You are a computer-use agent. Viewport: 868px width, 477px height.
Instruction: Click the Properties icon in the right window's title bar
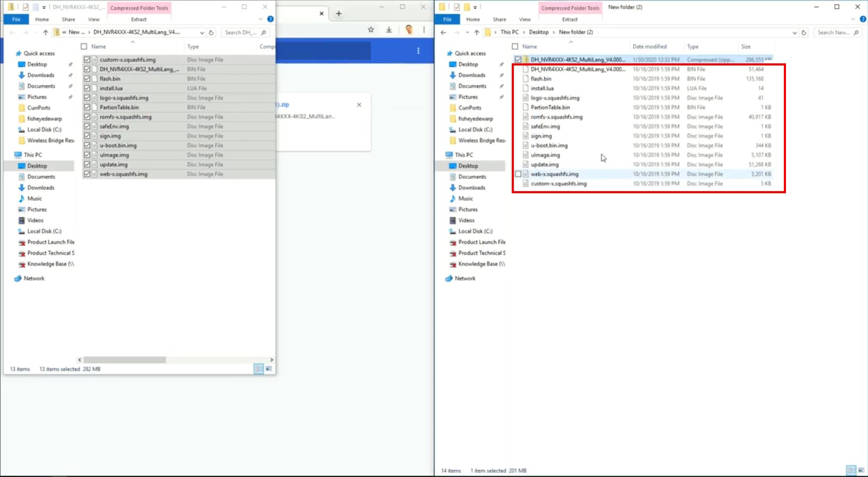[x=457, y=7]
